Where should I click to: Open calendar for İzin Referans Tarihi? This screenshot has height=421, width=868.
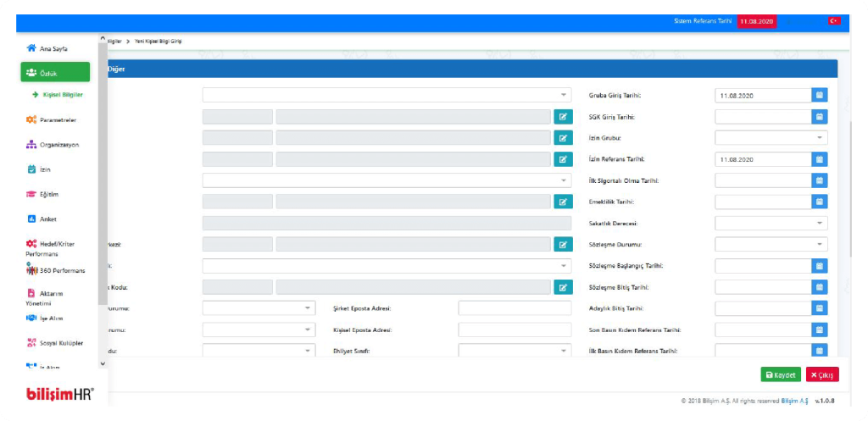coord(819,159)
